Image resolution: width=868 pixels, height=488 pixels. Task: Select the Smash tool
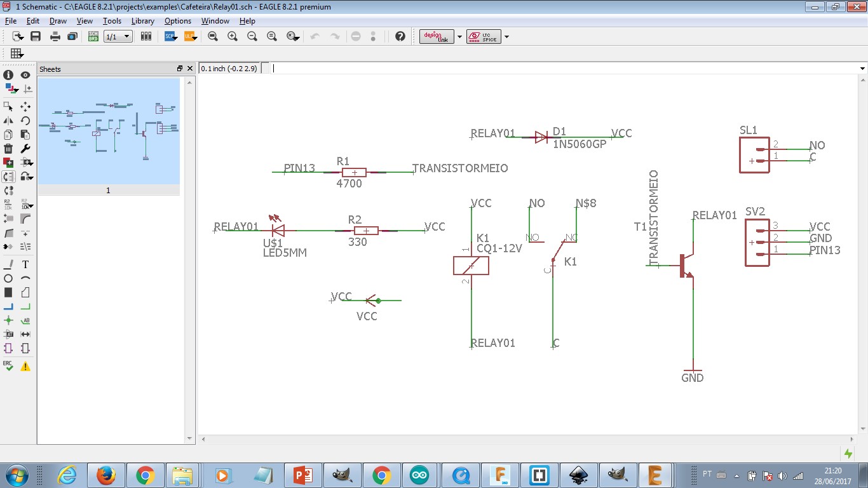click(x=8, y=218)
